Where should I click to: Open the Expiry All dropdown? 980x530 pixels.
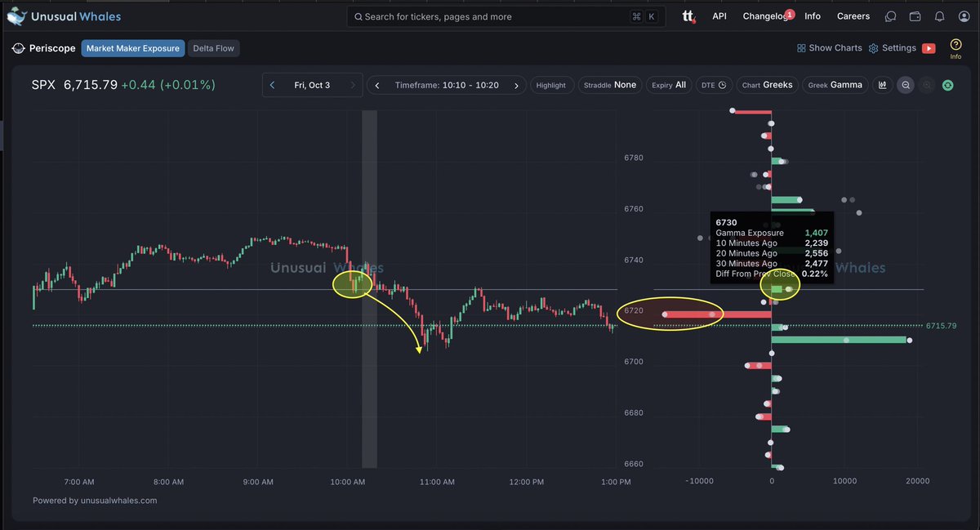(x=668, y=84)
